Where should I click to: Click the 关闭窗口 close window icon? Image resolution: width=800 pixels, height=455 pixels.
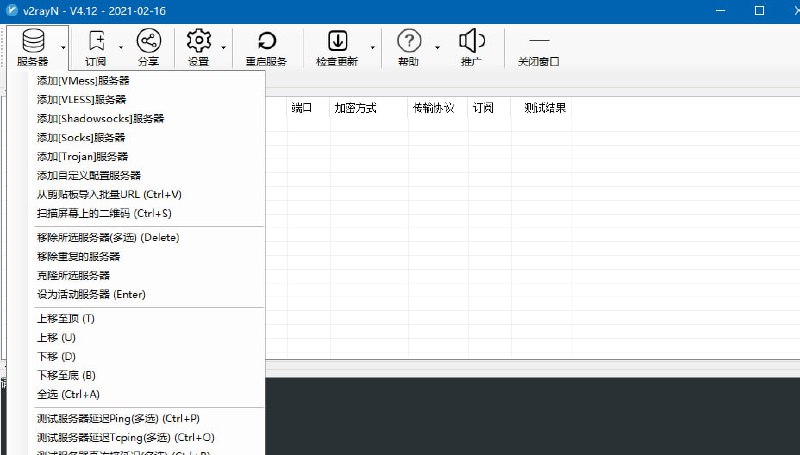pyautogui.click(x=539, y=41)
